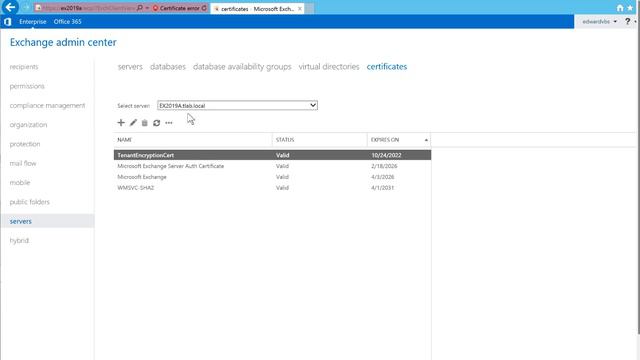Select the TenantEncryptionCert row
This screenshot has height=360, width=640.
pos(272,155)
